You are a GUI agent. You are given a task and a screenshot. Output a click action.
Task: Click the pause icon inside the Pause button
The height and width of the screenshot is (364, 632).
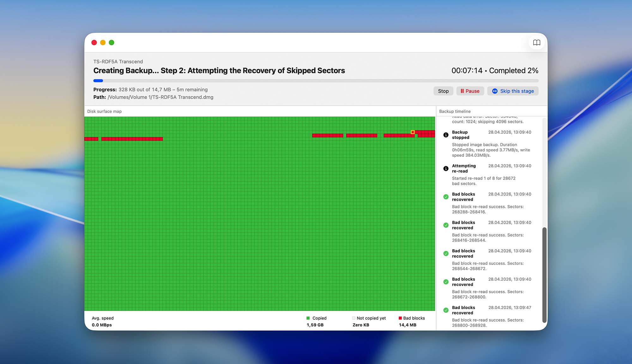[x=462, y=91]
